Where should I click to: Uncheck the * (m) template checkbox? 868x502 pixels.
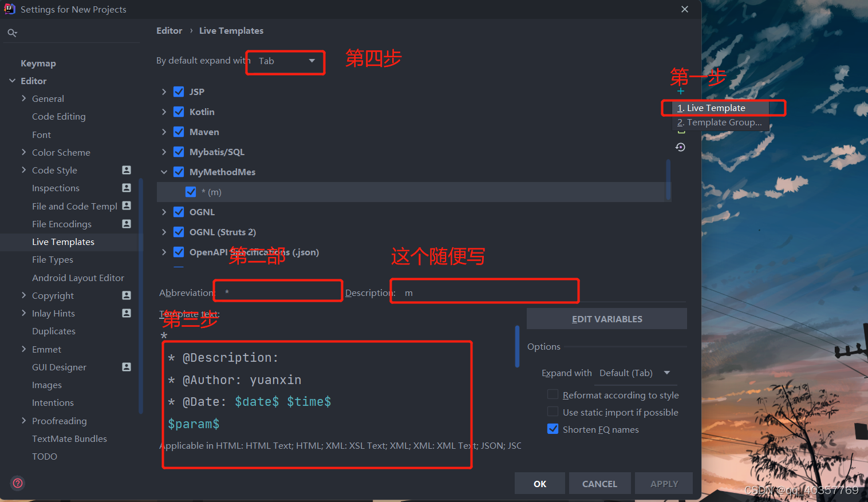click(x=191, y=192)
